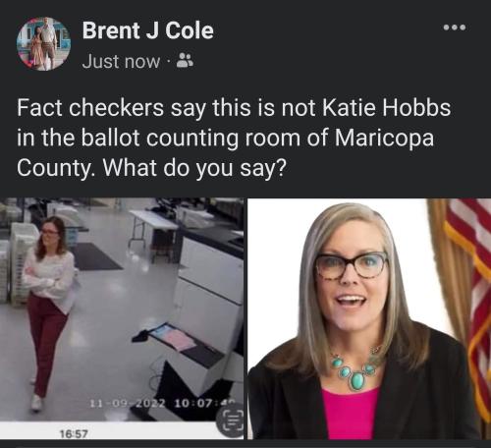Click the eyeglasses in the right portrait

pyautogui.click(x=352, y=266)
